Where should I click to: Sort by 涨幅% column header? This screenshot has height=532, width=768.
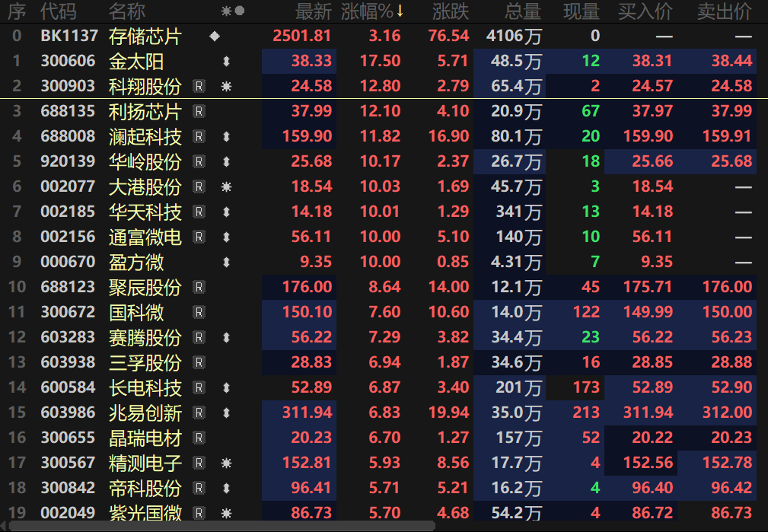pos(372,11)
